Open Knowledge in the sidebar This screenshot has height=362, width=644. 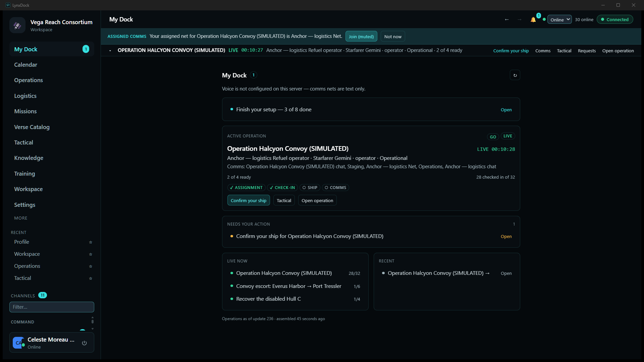coord(52,158)
